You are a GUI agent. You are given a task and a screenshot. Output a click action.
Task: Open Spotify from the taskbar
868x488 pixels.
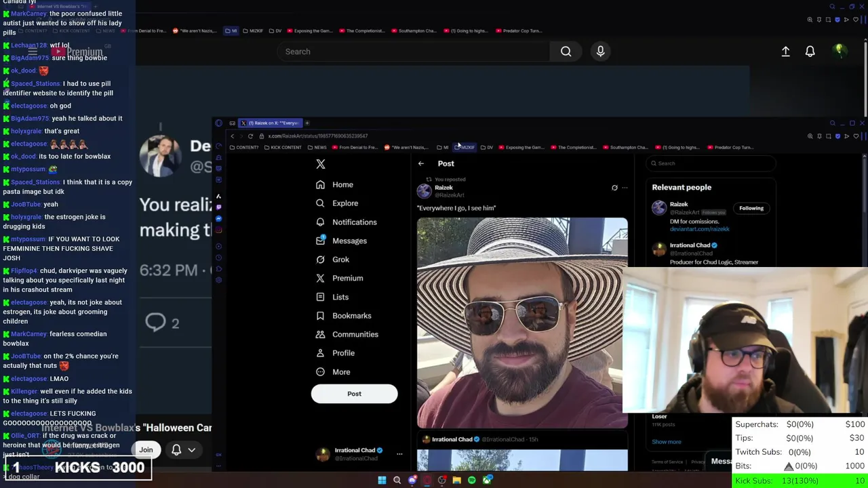[x=472, y=480]
